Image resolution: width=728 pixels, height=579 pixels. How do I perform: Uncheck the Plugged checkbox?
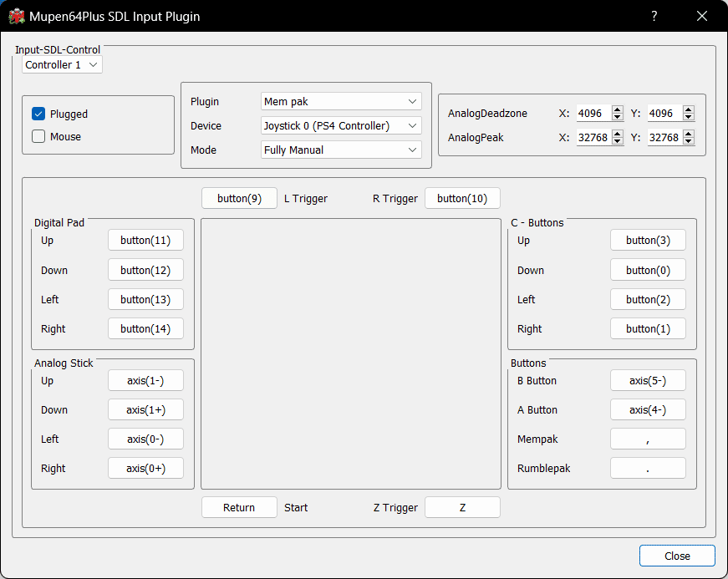(x=38, y=114)
